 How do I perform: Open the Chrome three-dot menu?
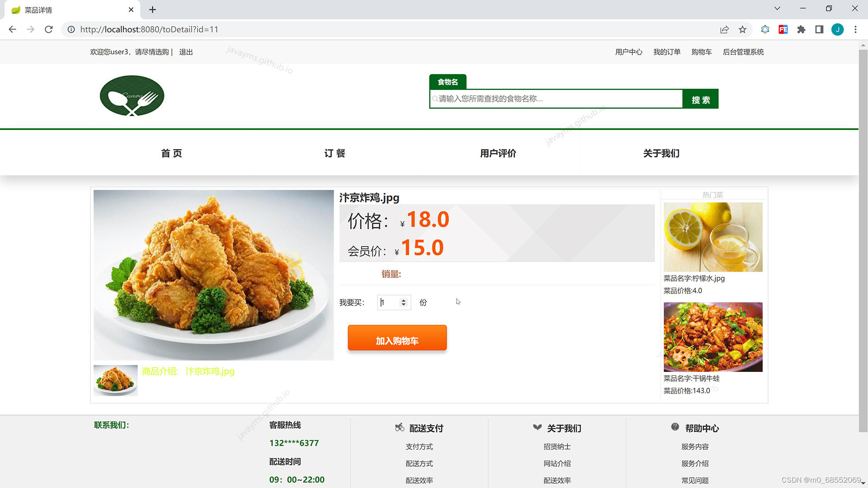coord(855,29)
